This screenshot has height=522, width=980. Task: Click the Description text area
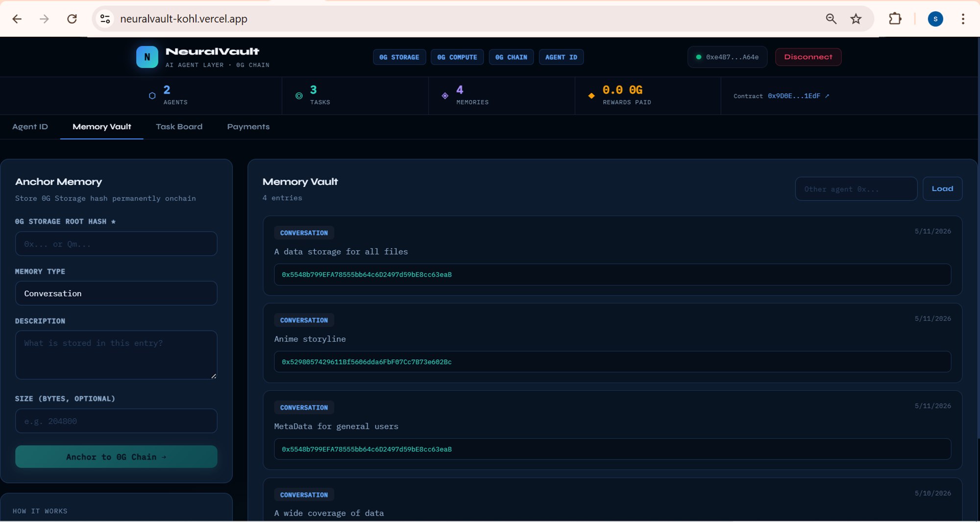point(116,355)
